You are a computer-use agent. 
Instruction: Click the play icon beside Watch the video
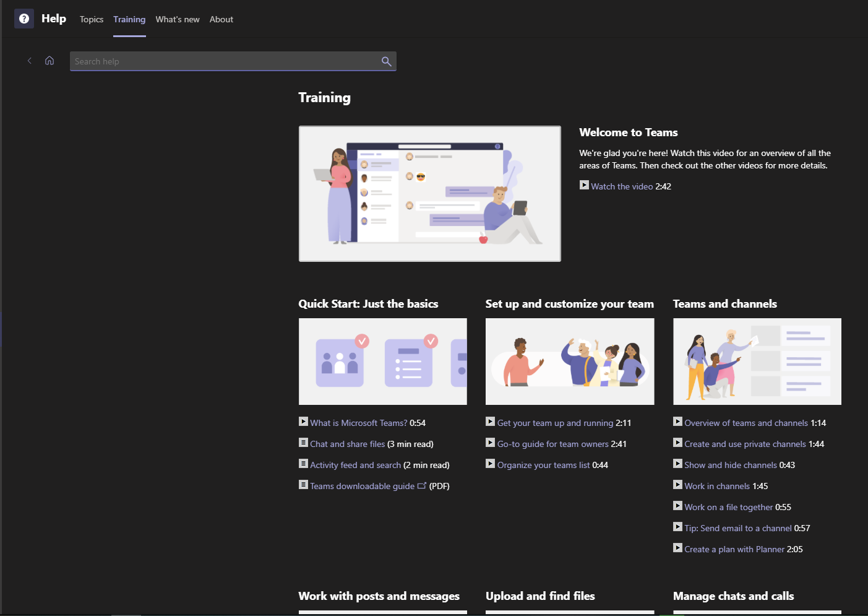point(584,185)
